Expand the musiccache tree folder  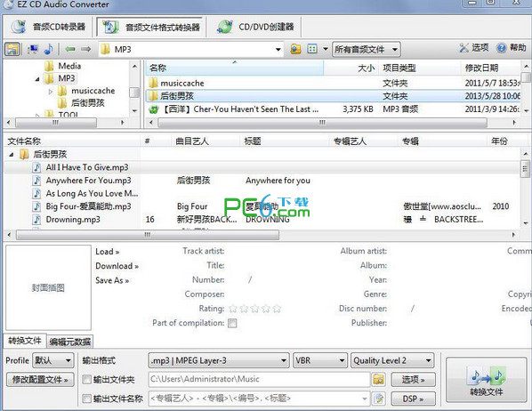pyautogui.click(x=50, y=92)
